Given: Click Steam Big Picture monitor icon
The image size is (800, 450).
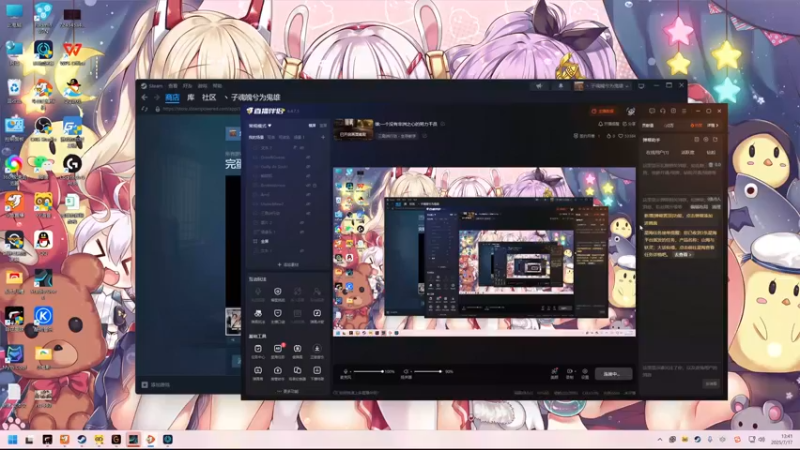Looking at the screenshot, I should [x=641, y=86].
